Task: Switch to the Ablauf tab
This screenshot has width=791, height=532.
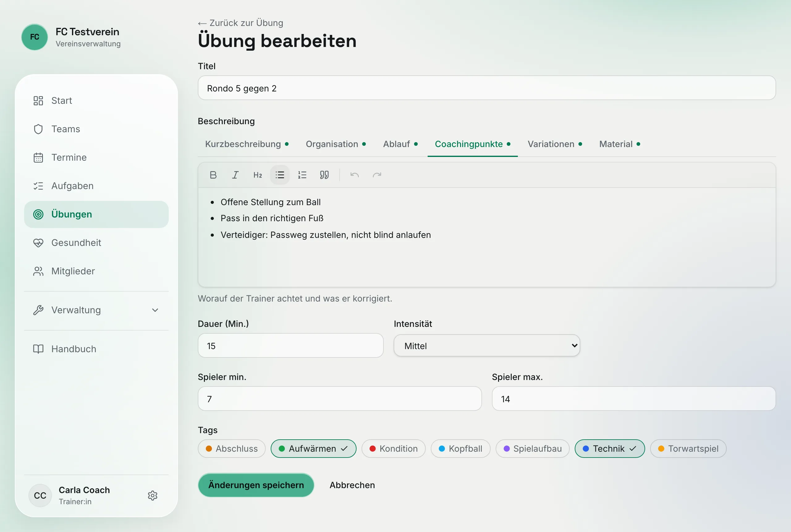Action: [400, 144]
